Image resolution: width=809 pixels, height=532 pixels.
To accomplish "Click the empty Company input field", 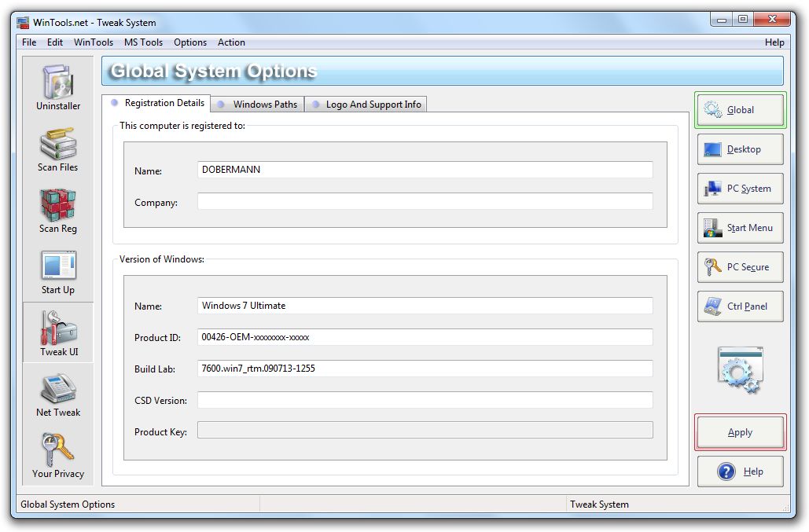I will tap(425, 201).
